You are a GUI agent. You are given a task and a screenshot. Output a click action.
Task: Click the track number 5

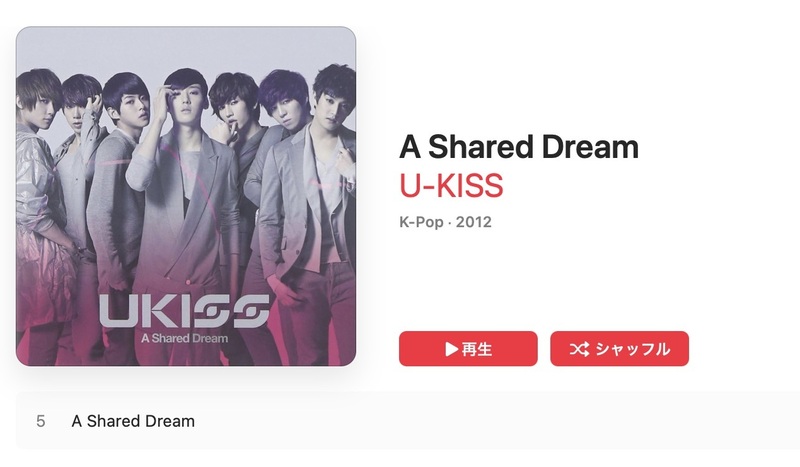(x=41, y=421)
